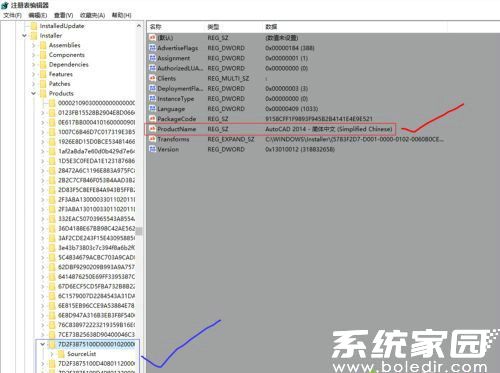The height and width of the screenshot is (373, 500).
Task: Select the SourceList tree key label
Action: (82, 354)
